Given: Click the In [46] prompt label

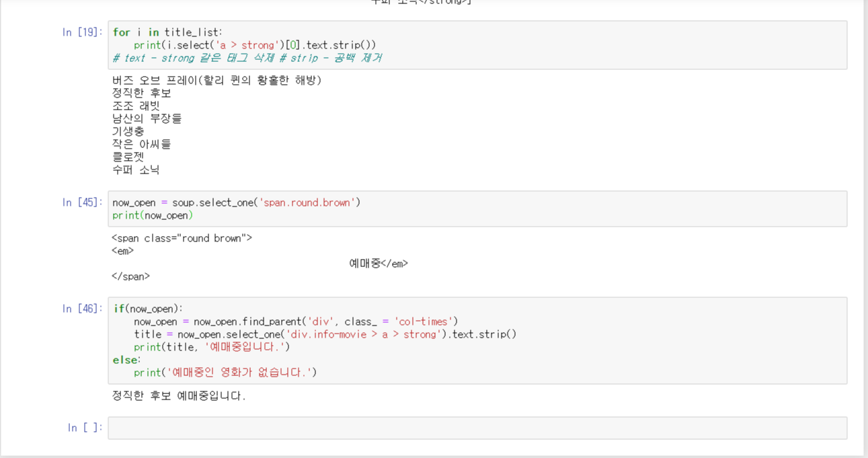Looking at the screenshot, I should (x=82, y=309).
